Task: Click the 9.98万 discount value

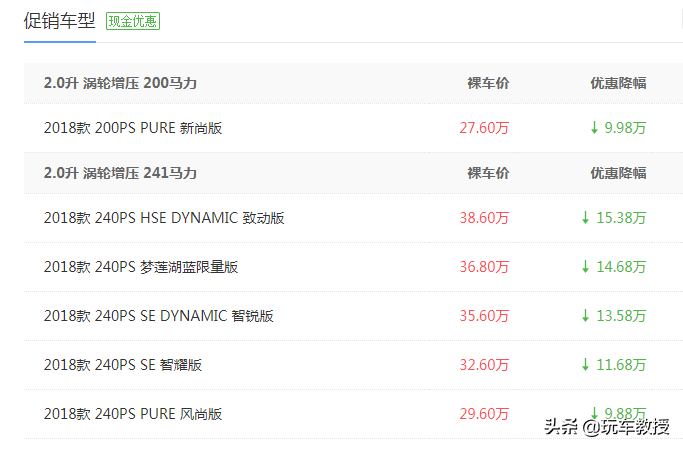Action: pos(625,128)
